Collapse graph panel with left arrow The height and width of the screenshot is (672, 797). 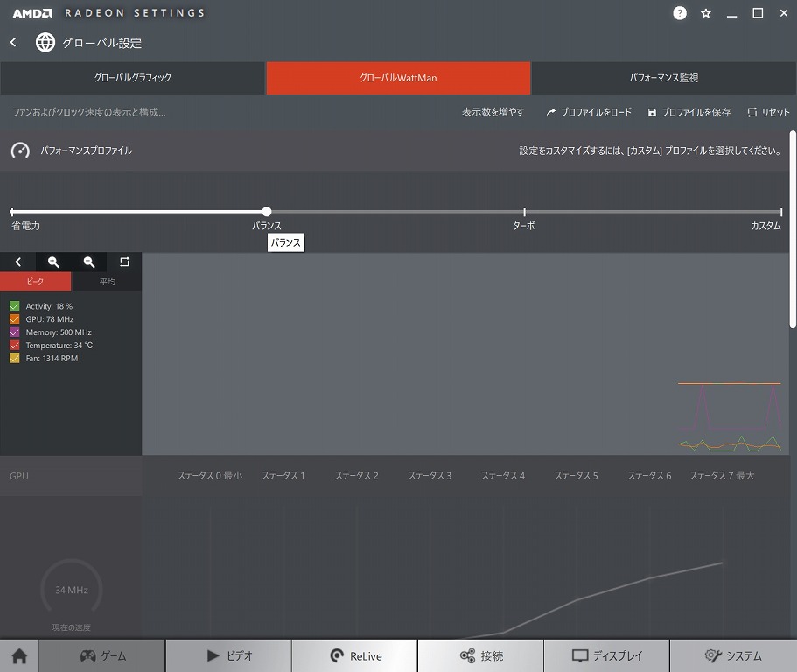point(17,262)
